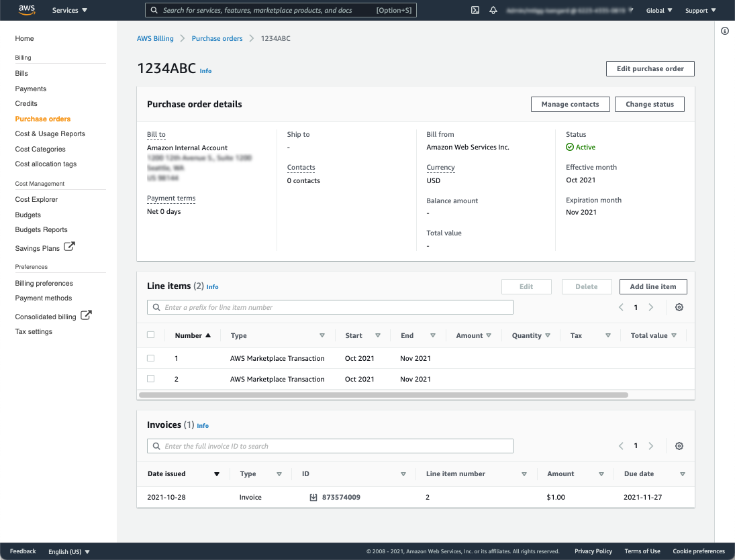Screen dimensions: 735x560
Task: Open the account name dropdown
Action: pos(570,10)
